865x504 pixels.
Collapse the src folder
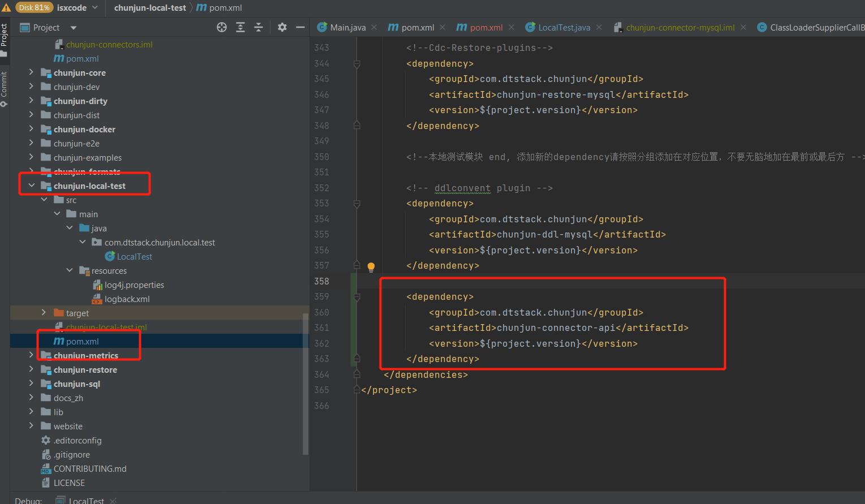44,200
